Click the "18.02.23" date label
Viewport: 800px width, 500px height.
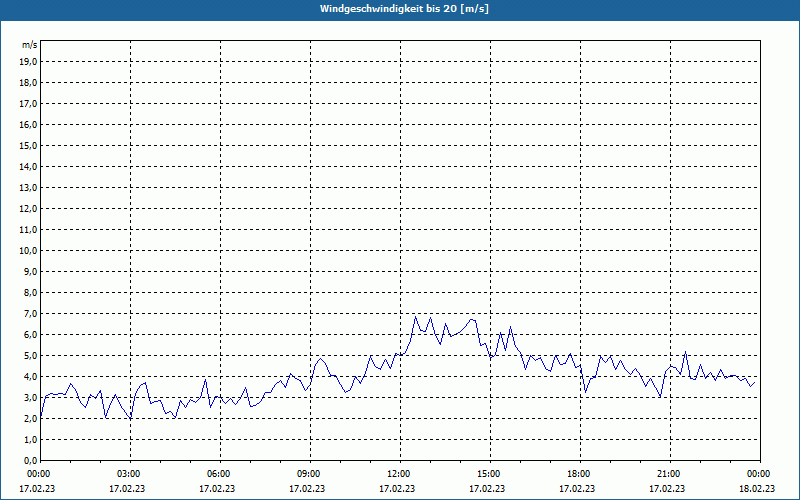pos(757,488)
